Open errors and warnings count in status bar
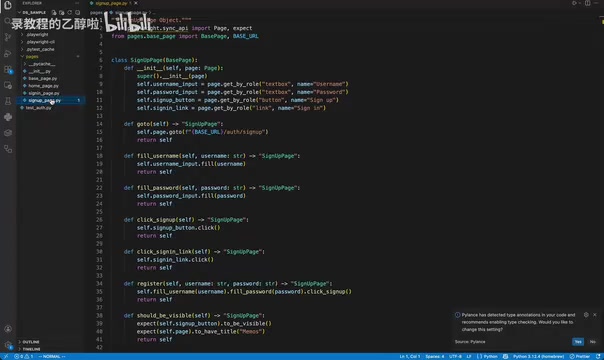The width and height of the screenshot is (604, 360). [23, 357]
